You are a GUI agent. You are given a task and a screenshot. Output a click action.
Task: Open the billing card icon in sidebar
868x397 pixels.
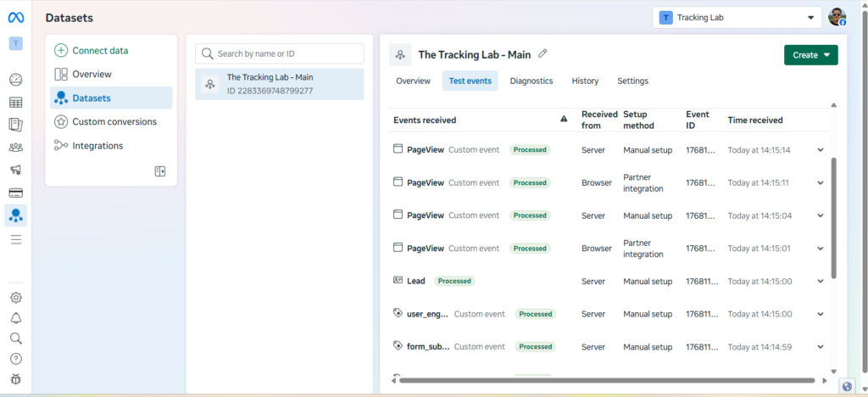(15, 193)
